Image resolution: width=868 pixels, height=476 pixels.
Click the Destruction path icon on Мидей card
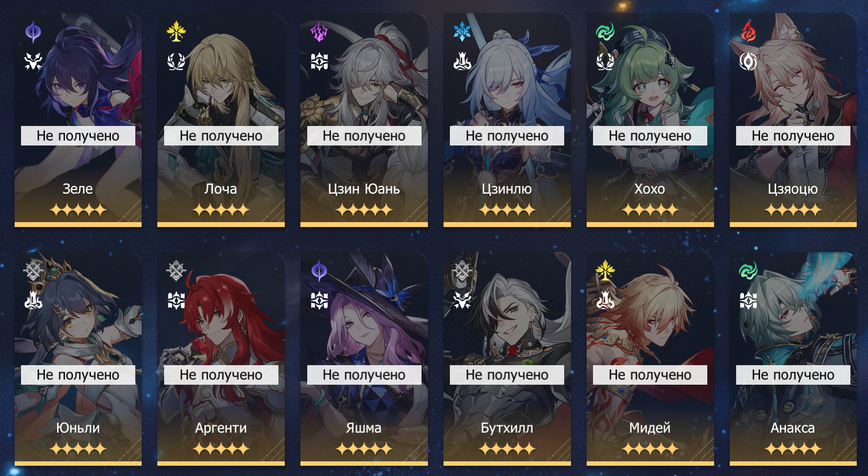pyautogui.click(x=605, y=300)
